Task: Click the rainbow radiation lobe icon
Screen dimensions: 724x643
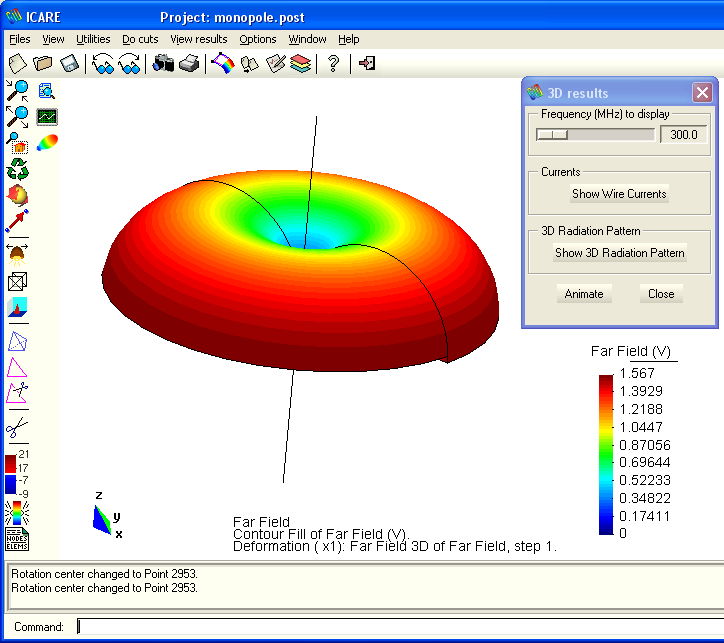Action: coord(47,143)
